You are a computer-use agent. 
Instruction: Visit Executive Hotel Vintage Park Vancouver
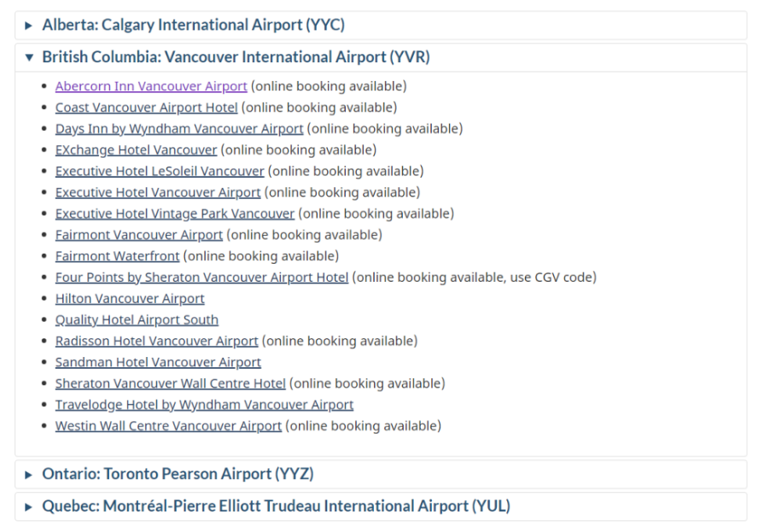pyautogui.click(x=174, y=213)
